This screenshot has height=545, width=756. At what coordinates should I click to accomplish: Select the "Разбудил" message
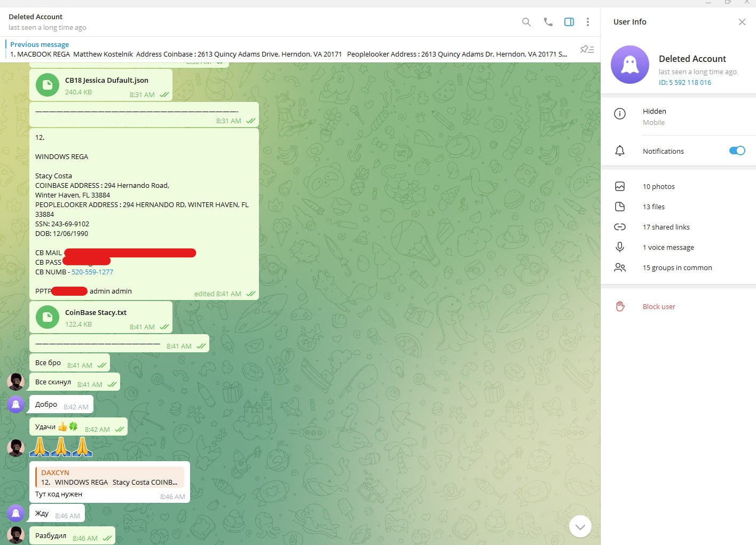(72, 536)
